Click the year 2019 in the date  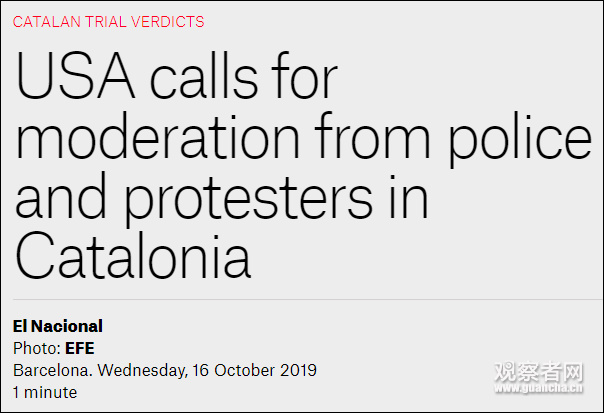coord(297,370)
